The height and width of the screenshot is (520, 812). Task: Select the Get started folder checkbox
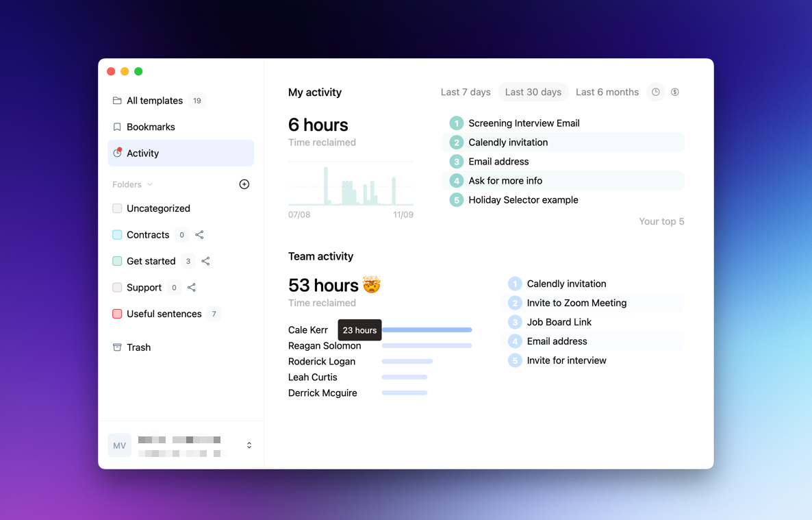tap(116, 261)
